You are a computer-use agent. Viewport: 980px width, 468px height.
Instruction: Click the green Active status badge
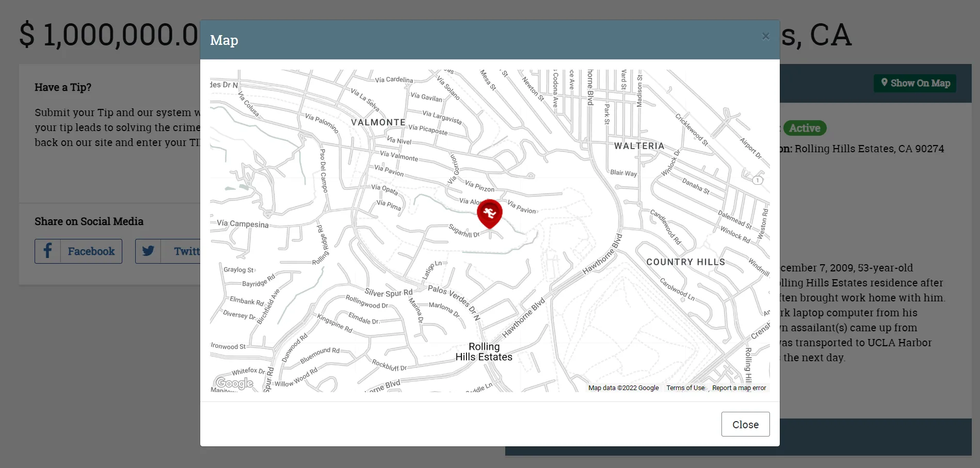tap(804, 128)
